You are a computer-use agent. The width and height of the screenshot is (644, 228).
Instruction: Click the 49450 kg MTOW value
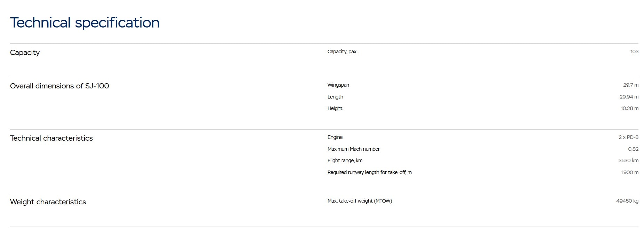[x=627, y=201]
